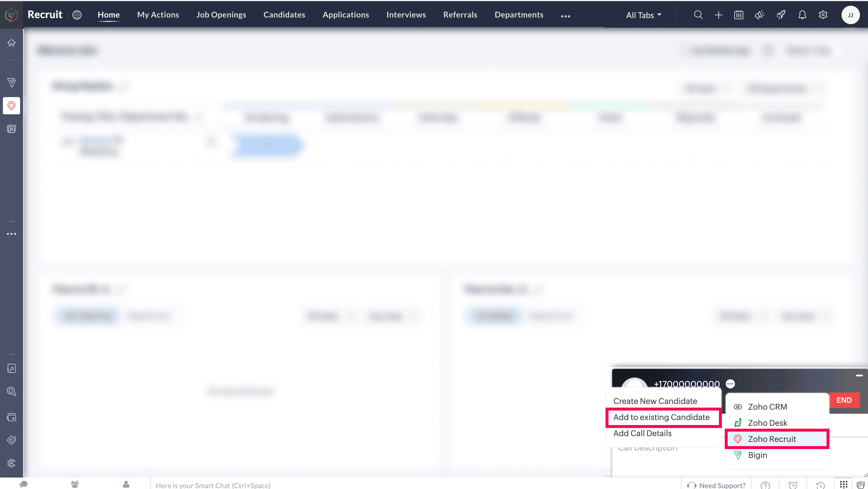This screenshot has width=868, height=489.
Task: Switch to the Candidates tab
Action: point(284,15)
